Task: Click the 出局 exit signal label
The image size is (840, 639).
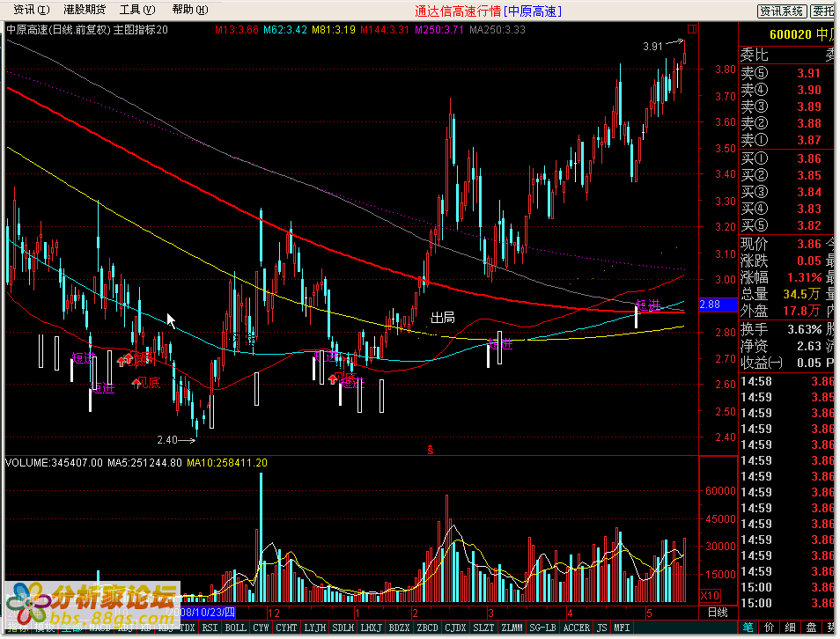Action: [x=443, y=318]
